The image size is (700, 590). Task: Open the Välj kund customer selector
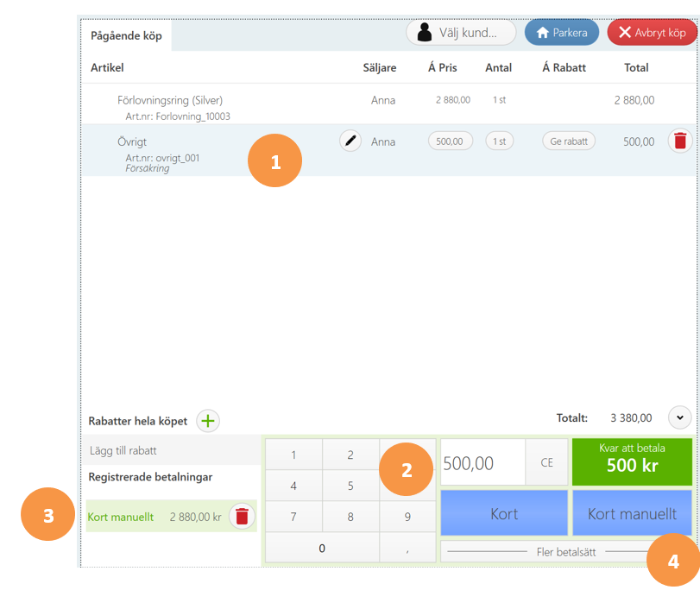pyautogui.click(x=461, y=33)
